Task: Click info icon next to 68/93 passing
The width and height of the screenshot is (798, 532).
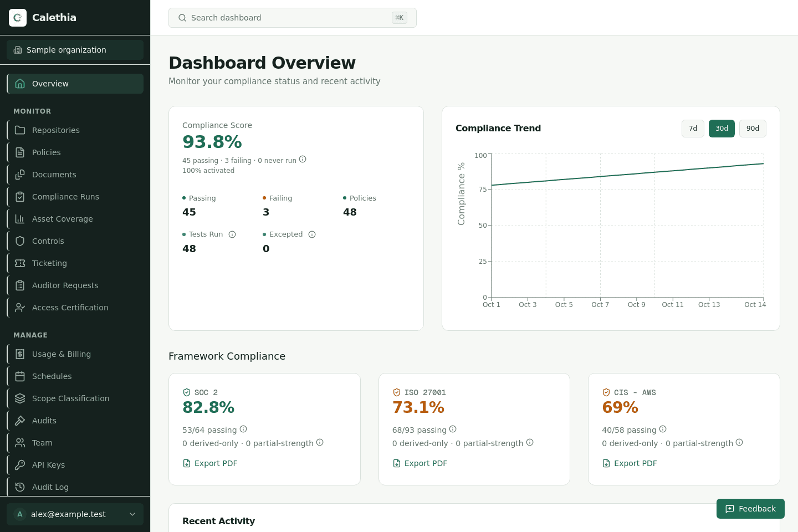Action: [x=453, y=429]
